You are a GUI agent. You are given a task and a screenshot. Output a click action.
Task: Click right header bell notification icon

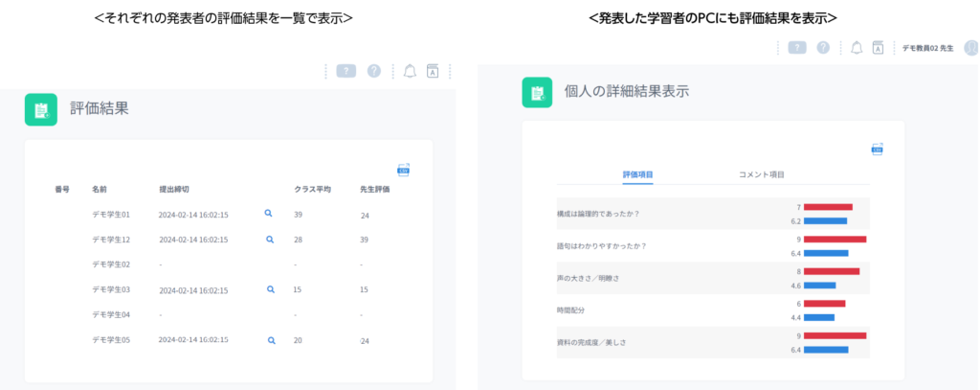pyautogui.click(x=857, y=48)
